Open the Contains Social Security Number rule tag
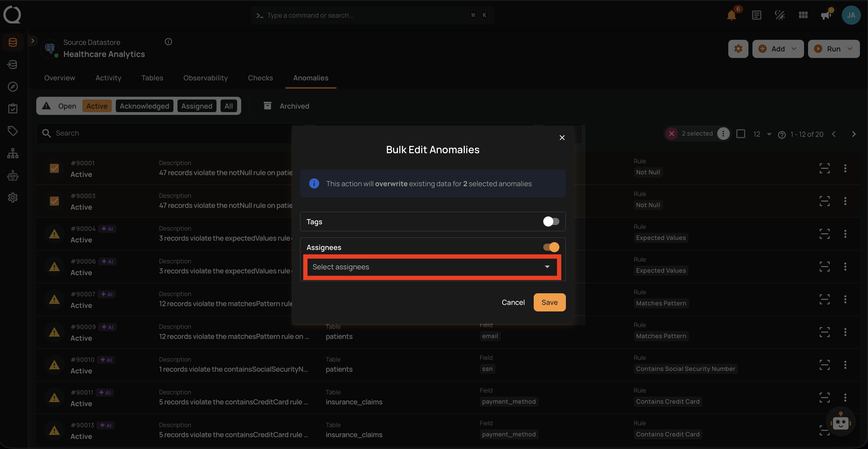This screenshot has height=449, width=868. coord(685,369)
